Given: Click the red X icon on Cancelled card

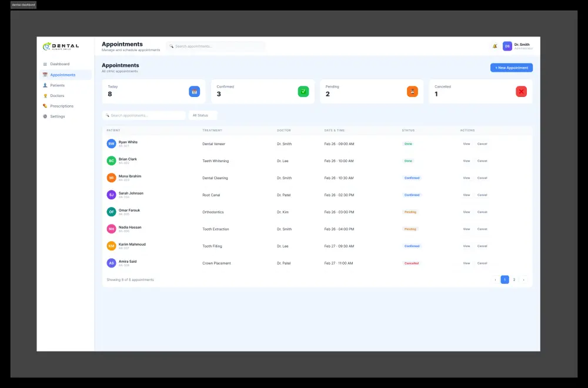Looking at the screenshot, I should coord(521,91).
